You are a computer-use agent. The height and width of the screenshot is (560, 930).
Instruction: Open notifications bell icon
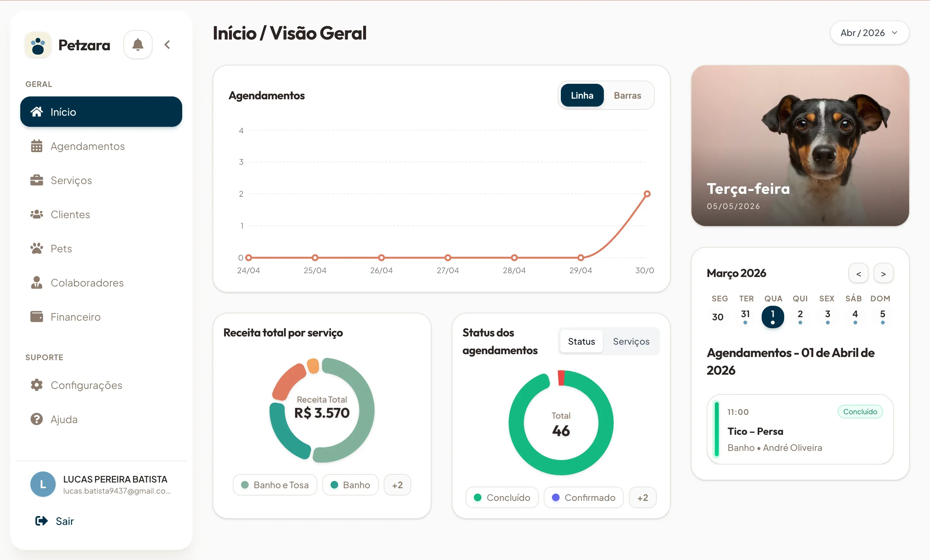138,45
